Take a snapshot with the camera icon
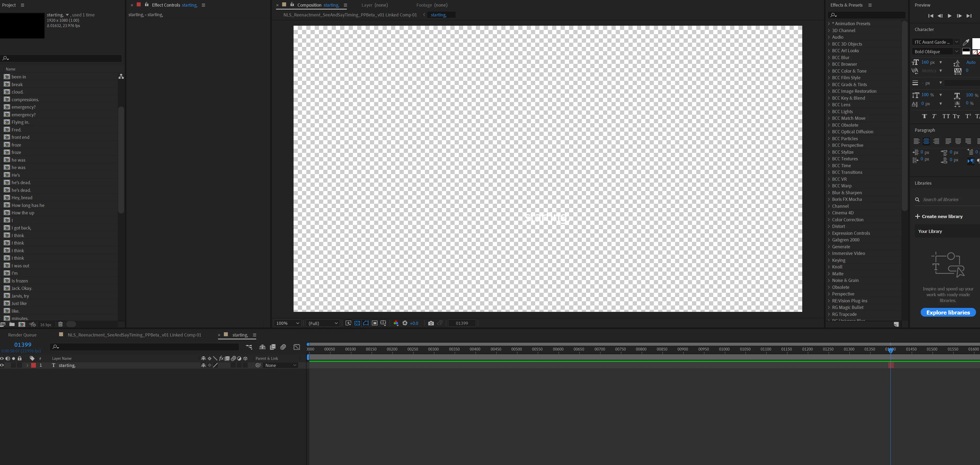The image size is (980, 465). pos(431,323)
